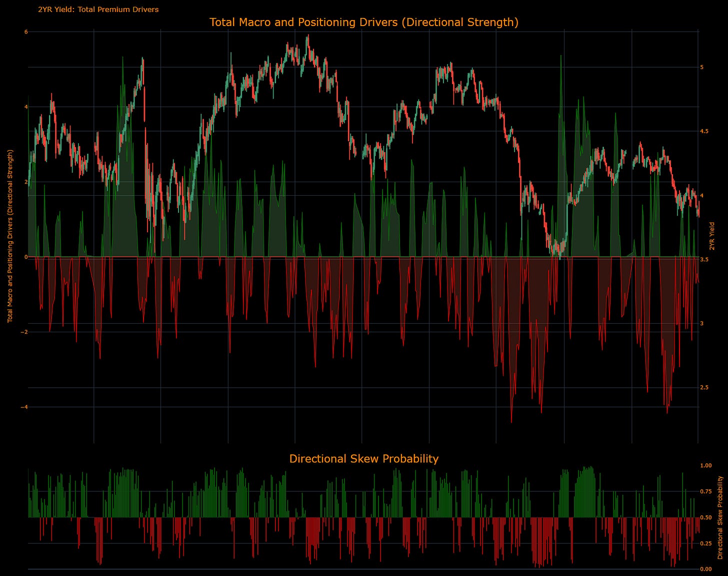
Task: Click the left axis tick '−4'
Action: tap(24, 407)
